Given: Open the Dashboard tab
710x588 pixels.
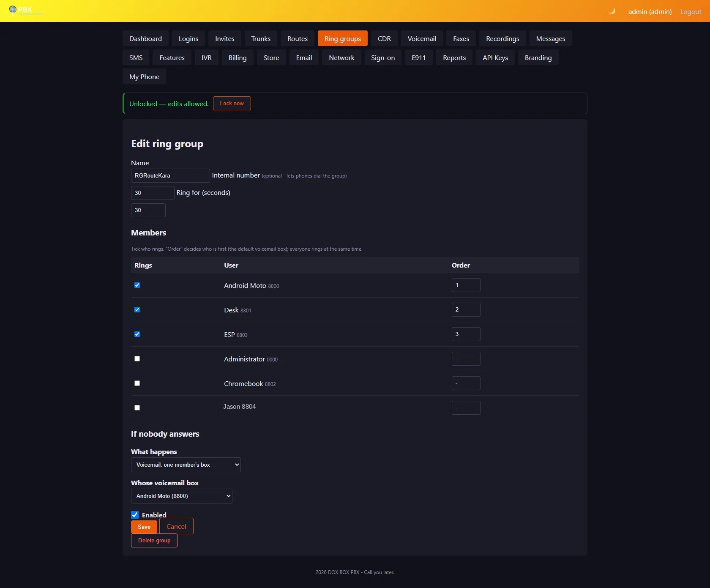Looking at the screenshot, I should pyautogui.click(x=145, y=38).
